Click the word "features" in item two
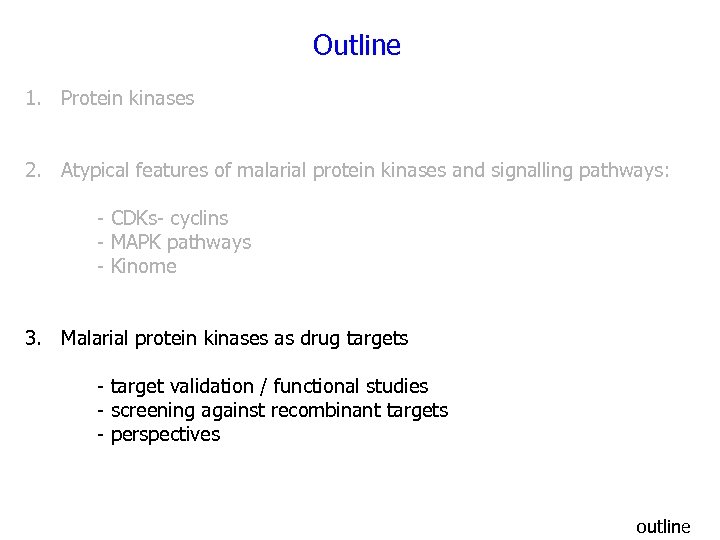Screen dimensions: 720x540 point(174,171)
